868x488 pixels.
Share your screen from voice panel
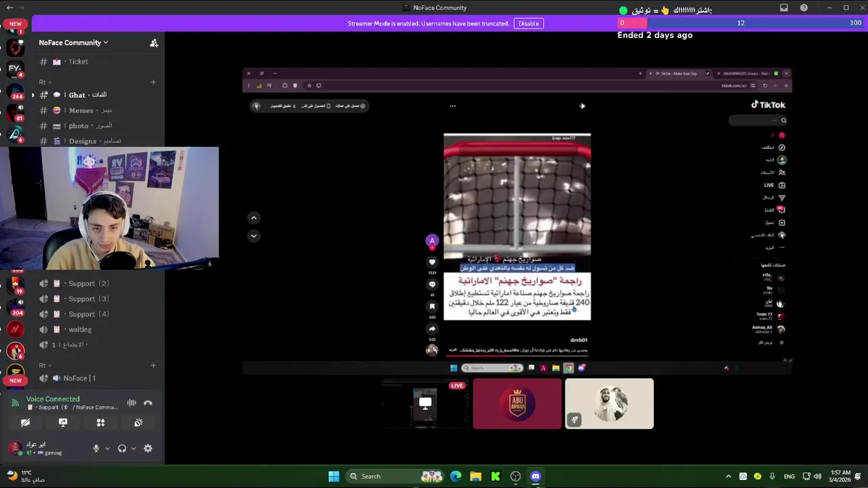click(x=63, y=422)
